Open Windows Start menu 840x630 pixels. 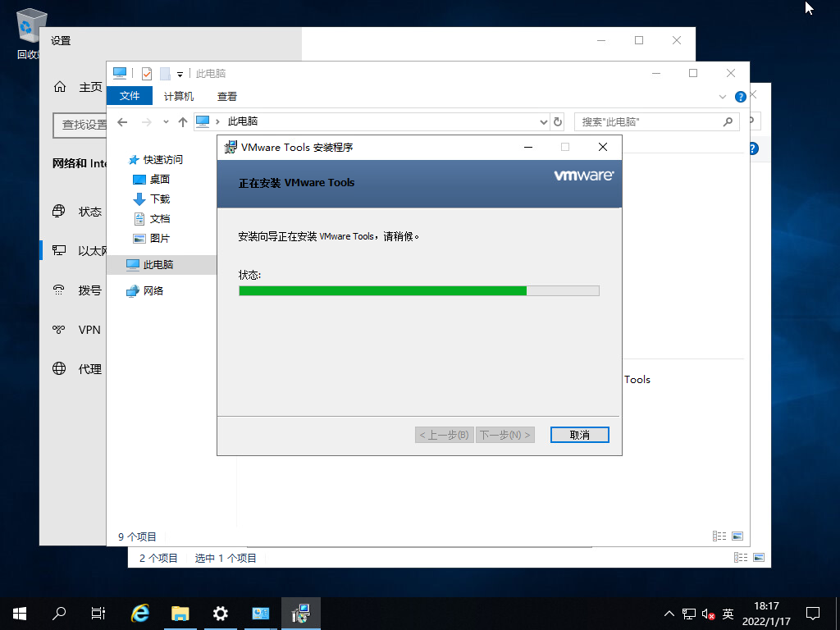20,614
